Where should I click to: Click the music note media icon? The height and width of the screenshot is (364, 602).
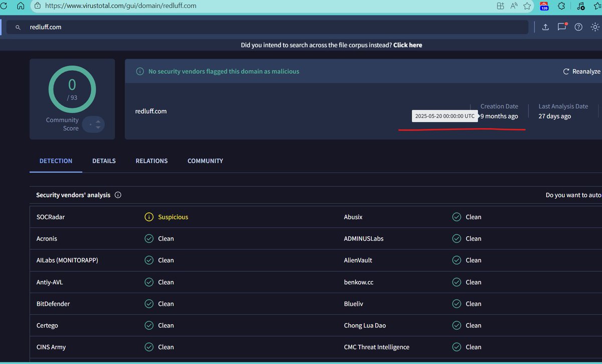[x=580, y=6]
